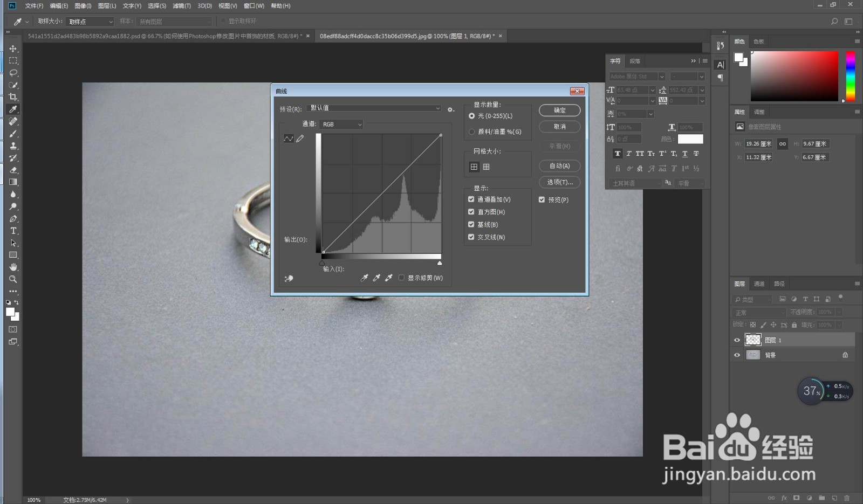Screen dimensions: 863x504
Task: Select the 颜料/油墨 %(G) radio button
Action: [472, 132]
